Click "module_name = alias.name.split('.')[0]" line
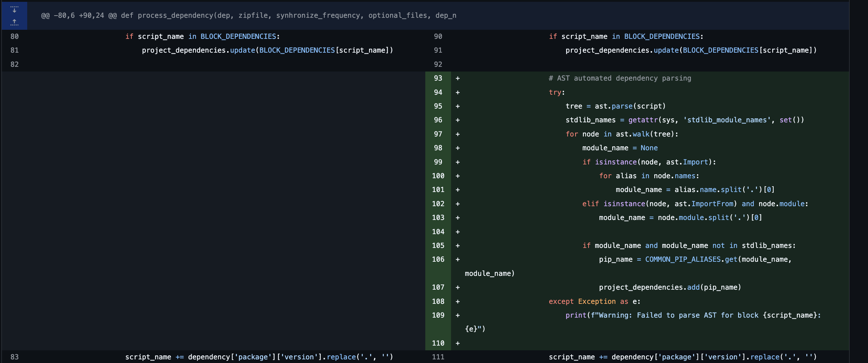The image size is (868, 363). click(695, 189)
